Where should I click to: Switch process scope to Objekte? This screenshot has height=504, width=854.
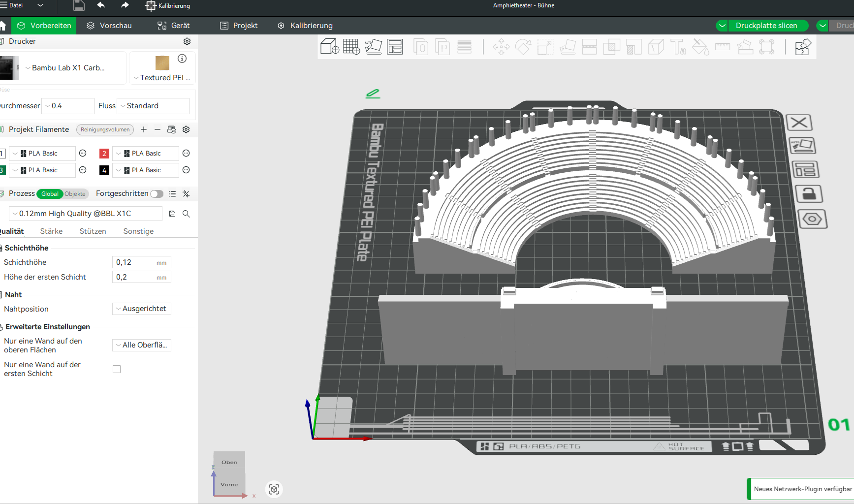(x=75, y=194)
